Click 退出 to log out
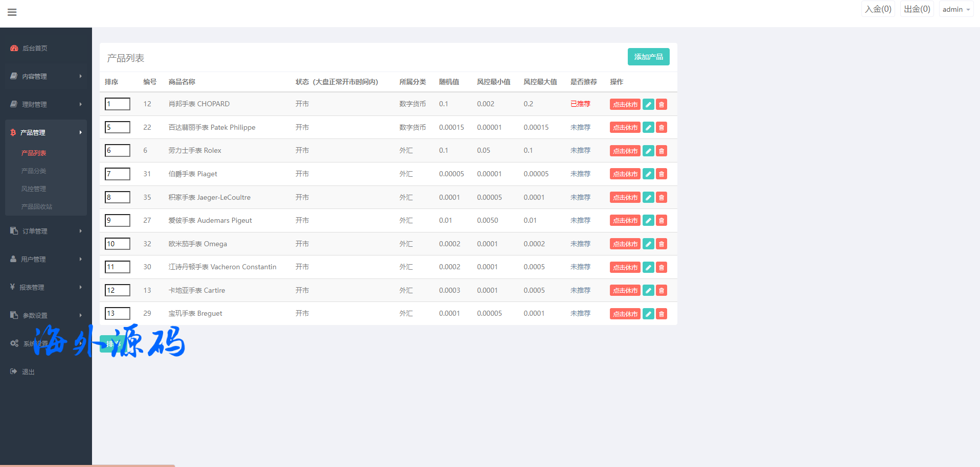The width and height of the screenshot is (980, 467). pos(28,371)
